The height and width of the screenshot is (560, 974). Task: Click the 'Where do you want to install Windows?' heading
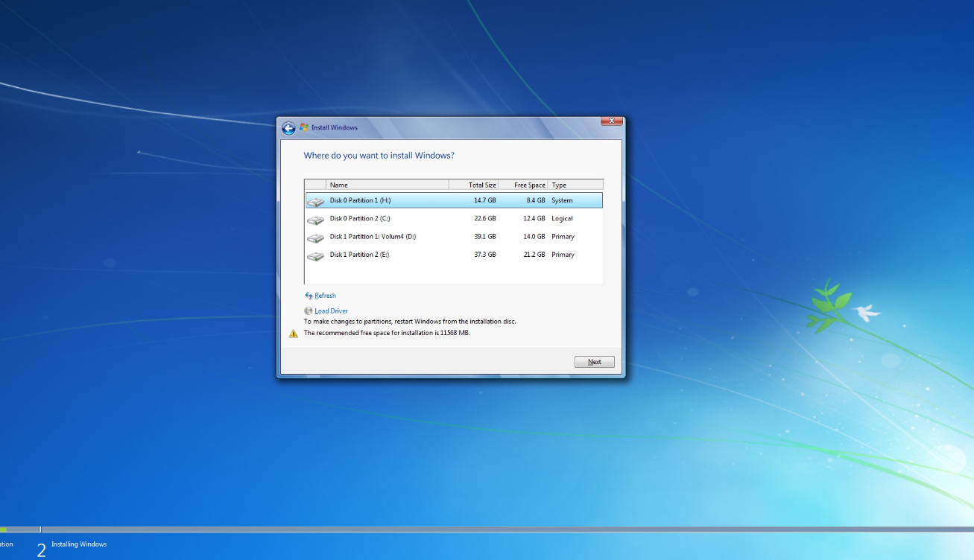379,156
